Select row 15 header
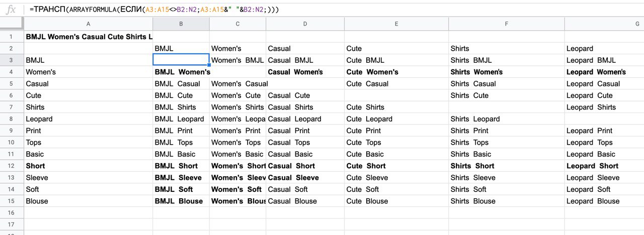The height and width of the screenshot is (235, 644). tap(12, 201)
